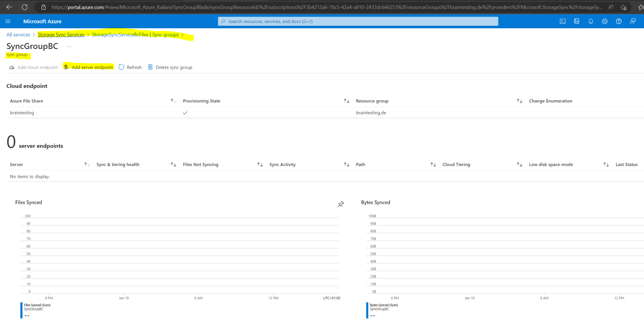Open portal settings via the gear icon

coord(604,21)
